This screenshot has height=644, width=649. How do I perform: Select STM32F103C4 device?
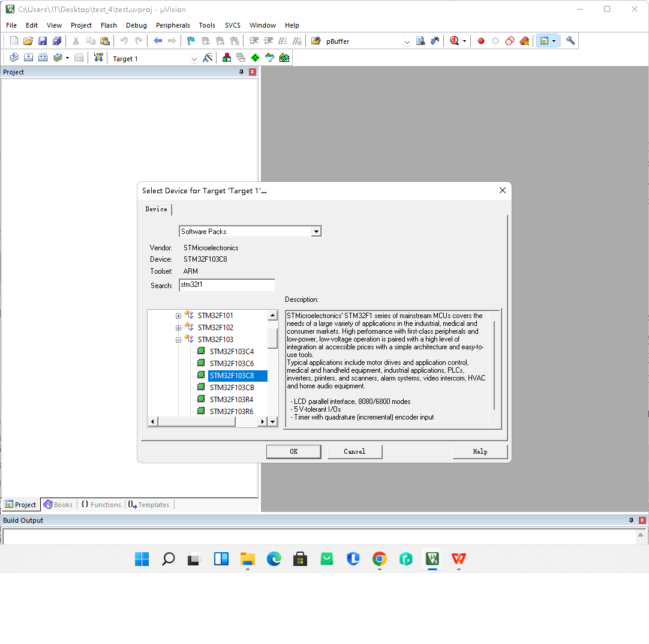tap(232, 352)
